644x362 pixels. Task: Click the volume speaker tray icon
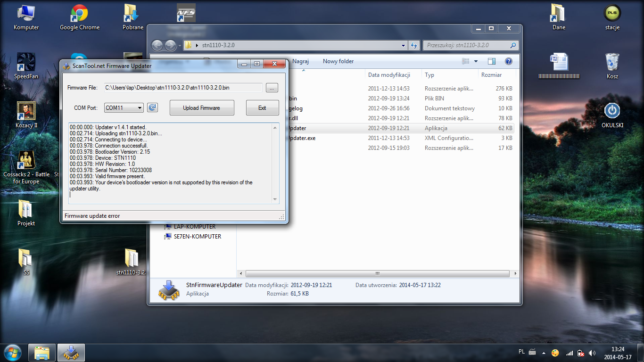click(x=592, y=353)
